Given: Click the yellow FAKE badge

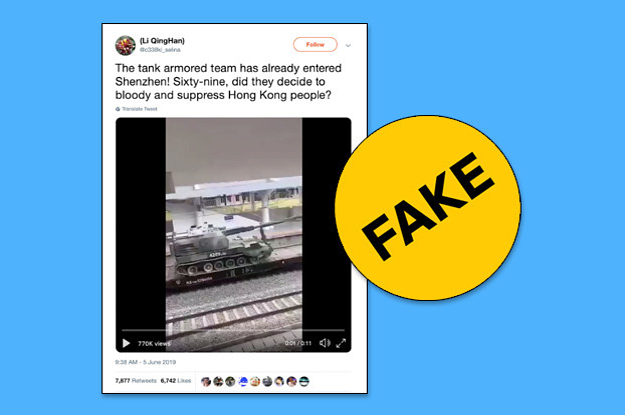Looking at the screenshot, I should pyautogui.click(x=428, y=208).
